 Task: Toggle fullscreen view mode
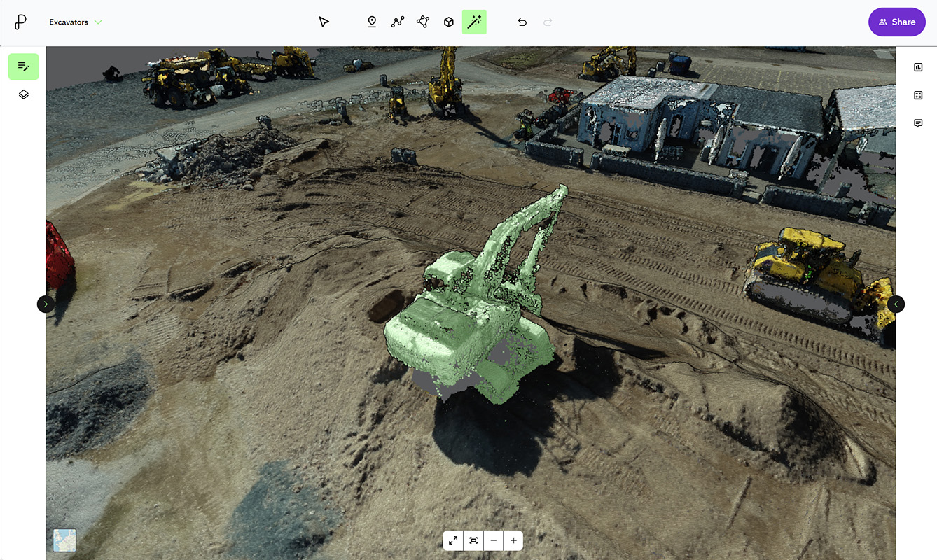click(x=452, y=540)
